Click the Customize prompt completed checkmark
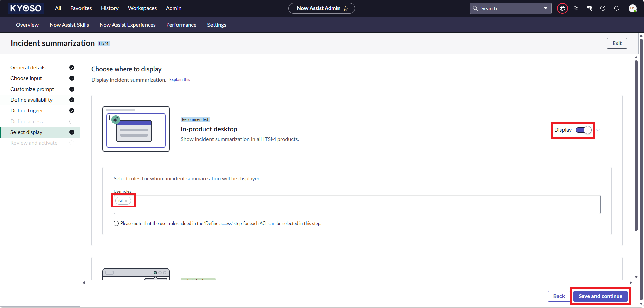The image size is (644, 308). [x=72, y=89]
